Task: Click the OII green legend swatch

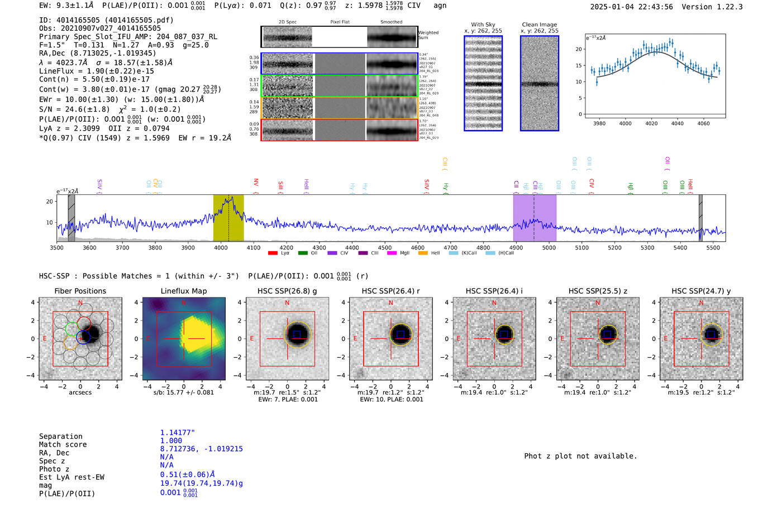Action: (303, 253)
